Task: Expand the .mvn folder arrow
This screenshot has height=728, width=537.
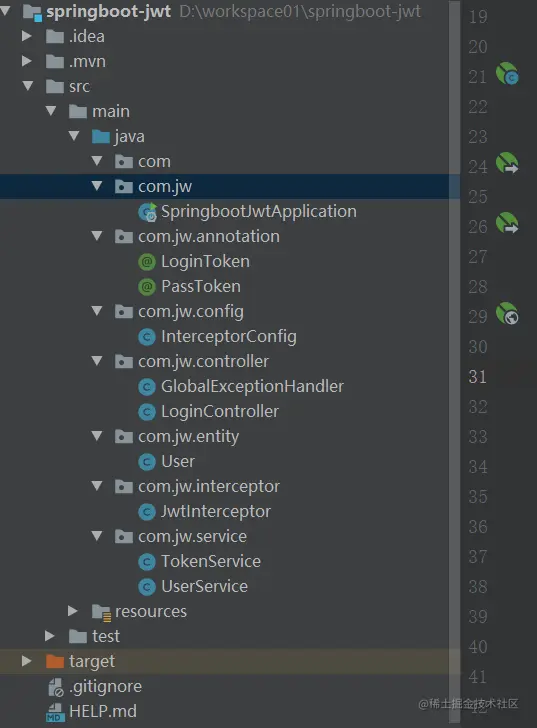Action: [27, 61]
